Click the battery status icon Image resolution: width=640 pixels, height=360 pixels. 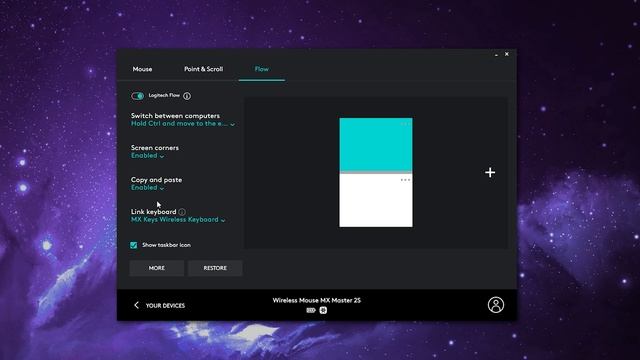coord(311,311)
